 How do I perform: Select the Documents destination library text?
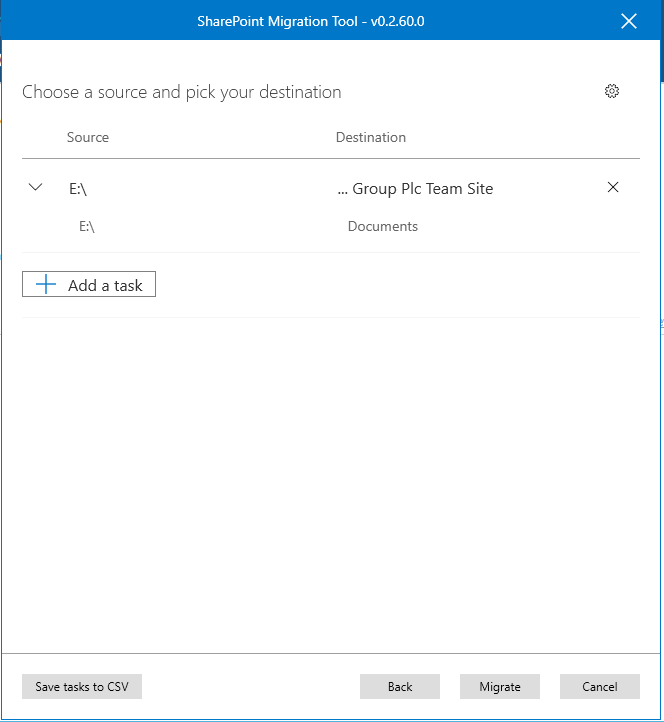(x=383, y=227)
